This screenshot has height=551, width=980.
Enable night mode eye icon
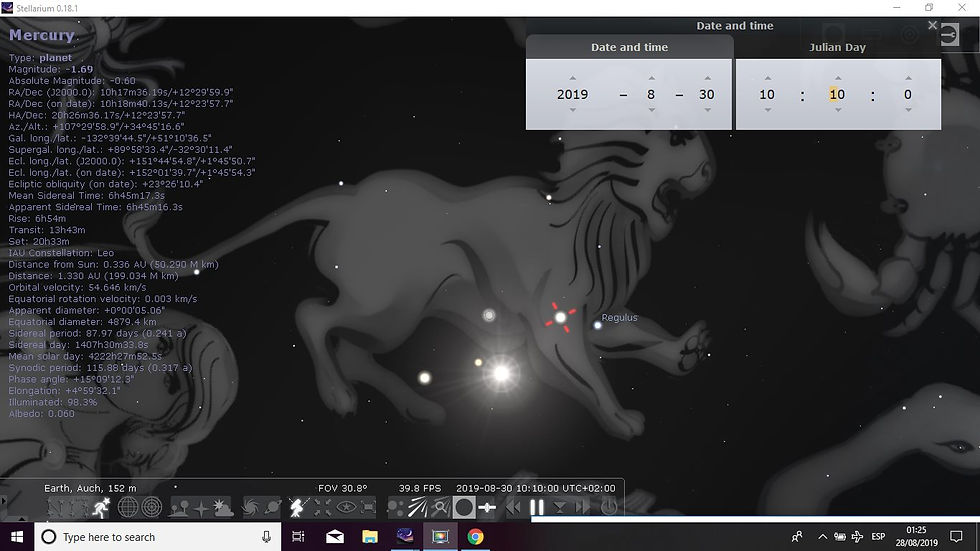[x=346, y=507]
